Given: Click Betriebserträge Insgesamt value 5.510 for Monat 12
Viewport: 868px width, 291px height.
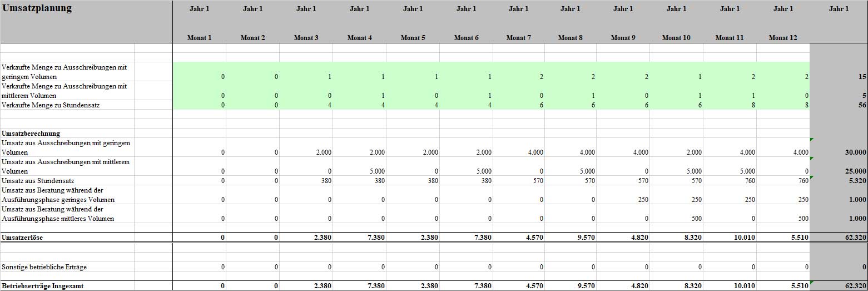Looking at the screenshot, I should [801, 286].
